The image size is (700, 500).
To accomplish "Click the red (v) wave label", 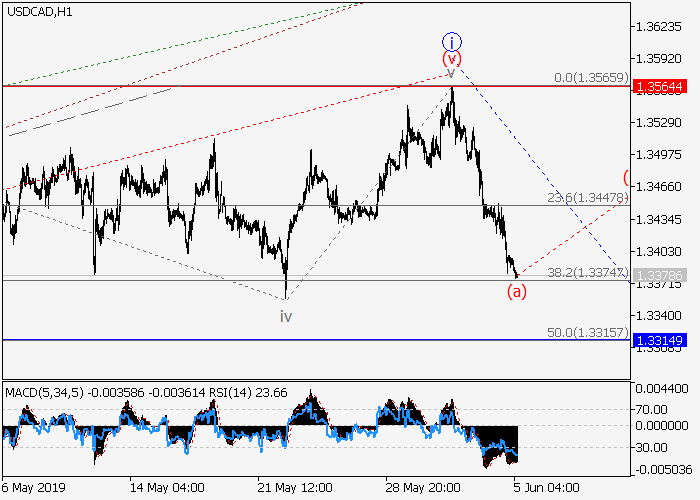I will tap(452, 59).
